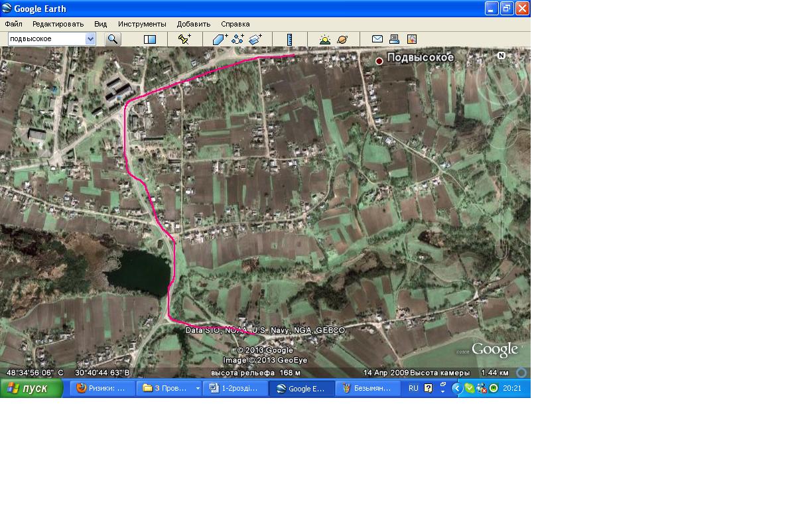Image resolution: width=804 pixels, height=532 pixels.
Task: Add a placemark with pushpin icon
Action: (184, 39)
